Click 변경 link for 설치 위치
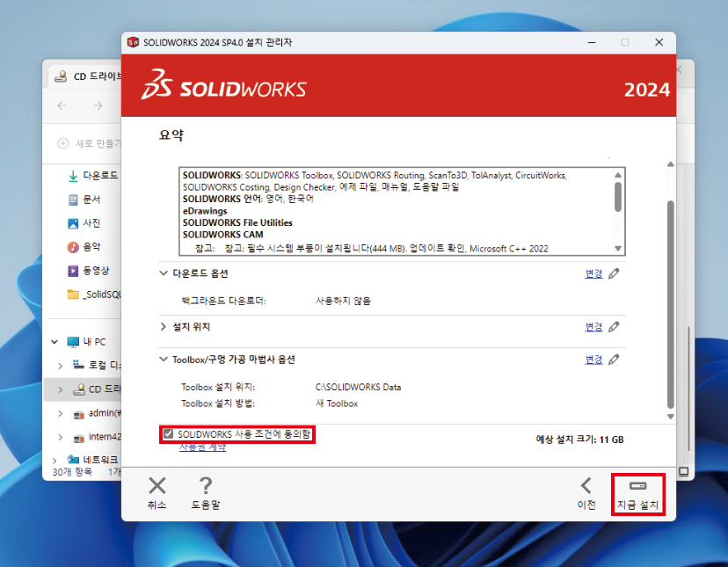The height and width of the screenshot is (567, 728). (593, 327)
